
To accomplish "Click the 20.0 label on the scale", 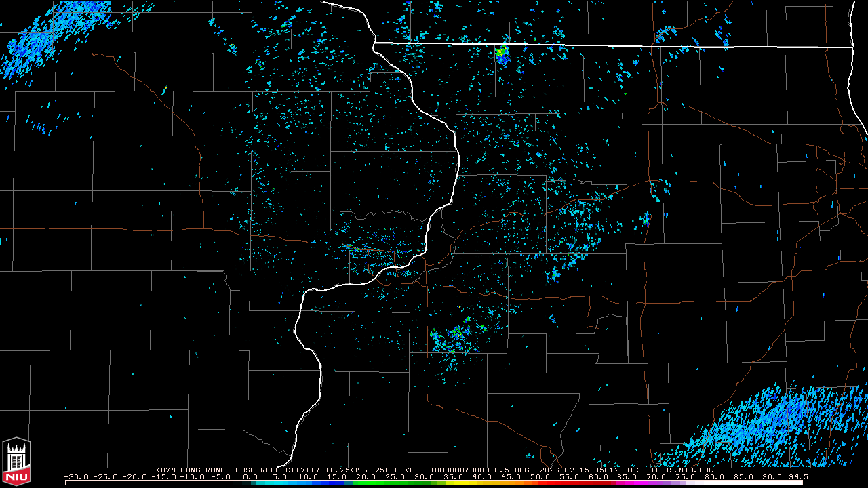I will 366,476.
